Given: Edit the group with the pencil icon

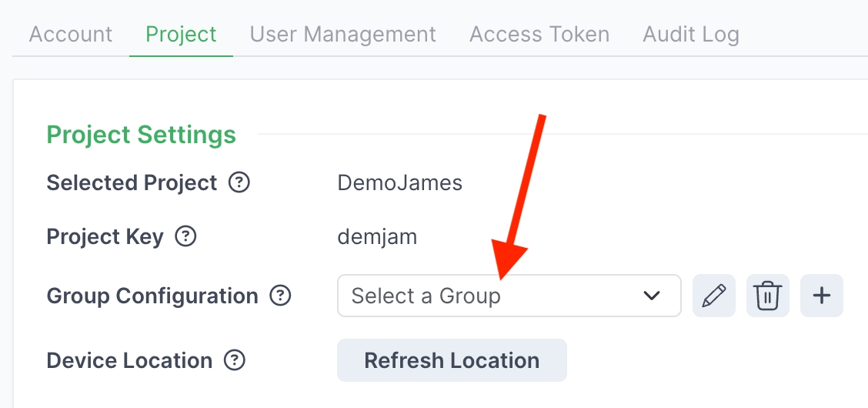Looking at the screenshot, I should [x=714, y=296].
